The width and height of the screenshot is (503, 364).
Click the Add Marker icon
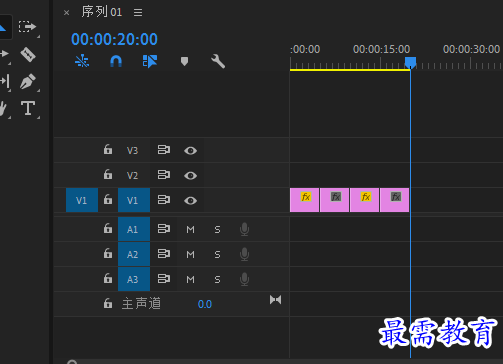click(x=184, y=61)
